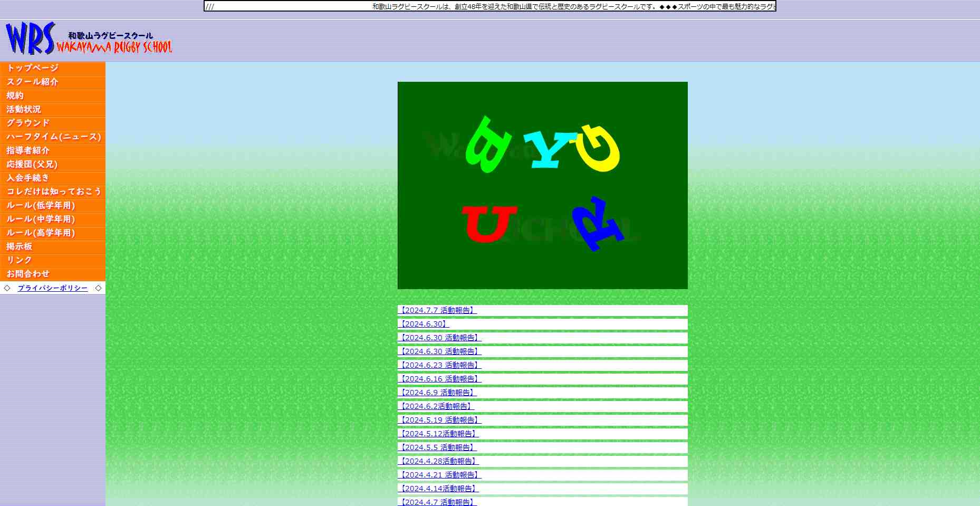
Task: View the 指導者紹介 page
Action: point(28,150)
